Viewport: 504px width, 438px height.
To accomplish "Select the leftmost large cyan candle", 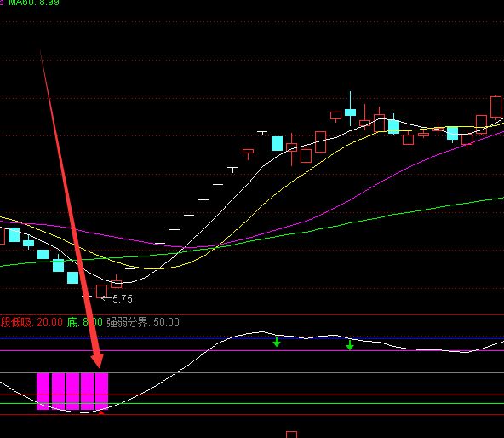I will (x=14, y=234).
